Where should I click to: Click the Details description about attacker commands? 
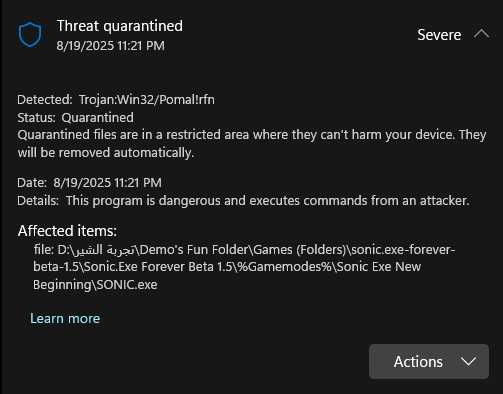coord(268,201)
